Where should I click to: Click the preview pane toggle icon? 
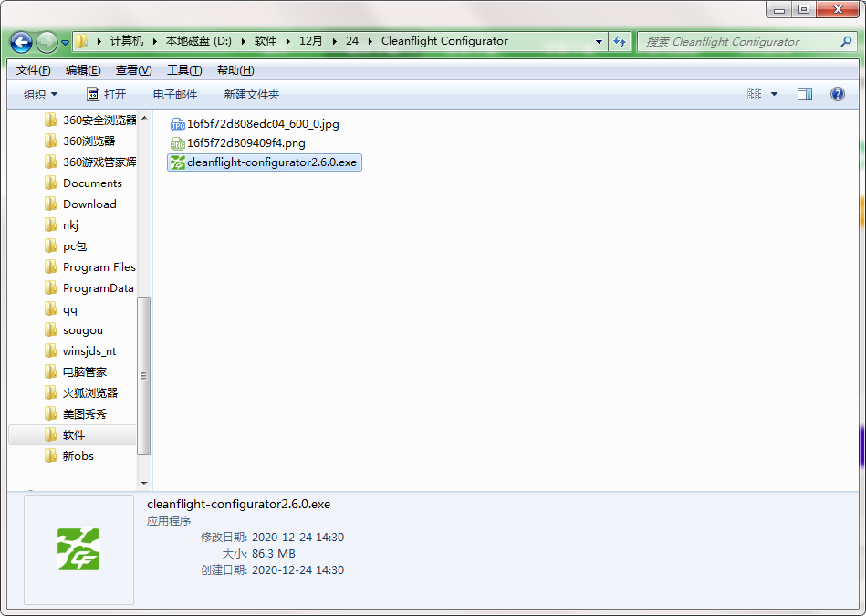point(804,93)
